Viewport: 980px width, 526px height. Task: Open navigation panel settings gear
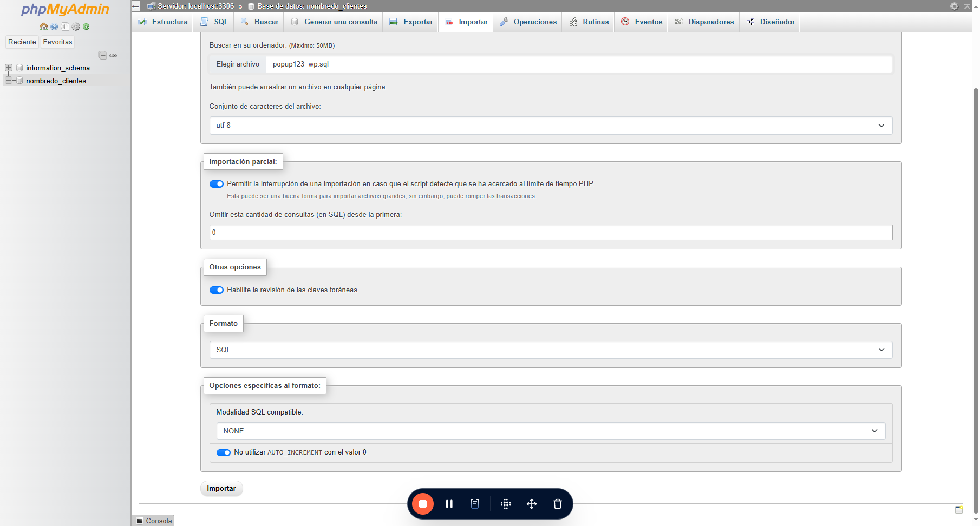click(x=76, y=27)
